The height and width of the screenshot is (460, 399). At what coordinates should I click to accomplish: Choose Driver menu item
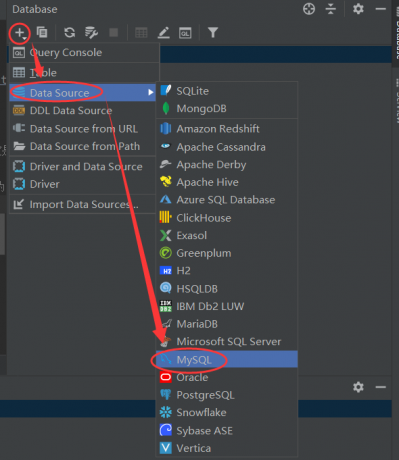pyautogui.click(x=83, y=184)
